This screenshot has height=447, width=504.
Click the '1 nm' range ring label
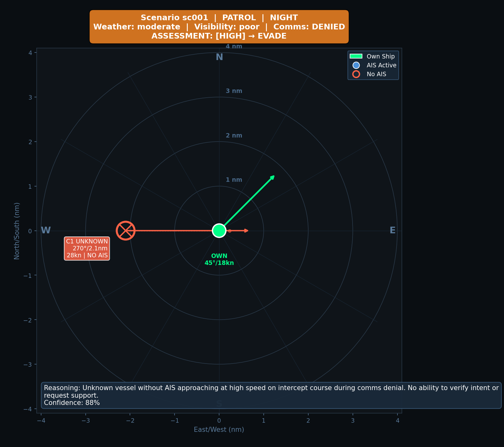(234, 180)
